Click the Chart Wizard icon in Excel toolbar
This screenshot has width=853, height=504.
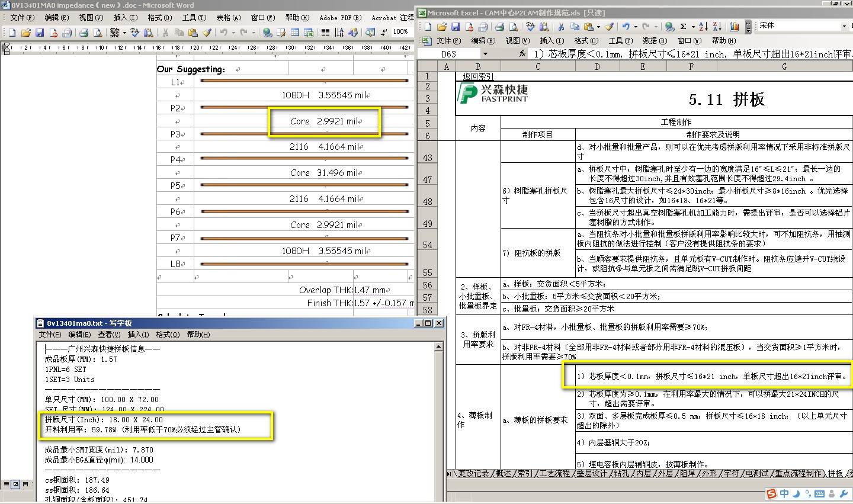tap(735, 27)
